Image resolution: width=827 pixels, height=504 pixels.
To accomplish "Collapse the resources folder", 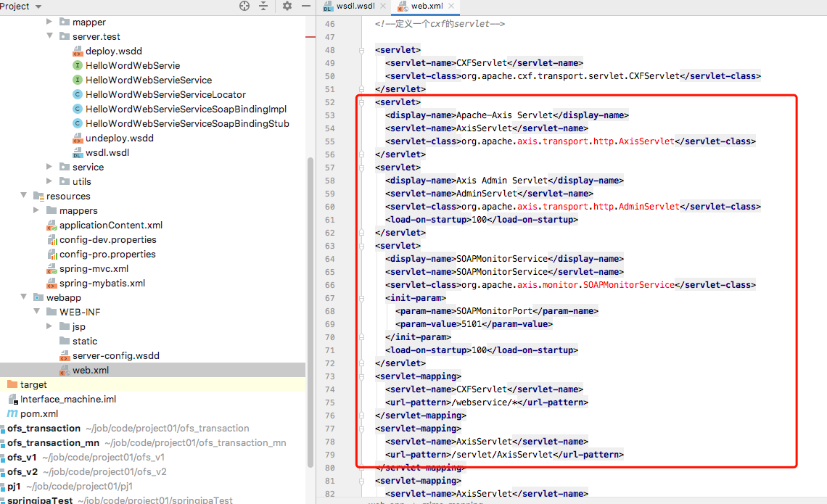I will pyautogui.click(x=23, y=195).
